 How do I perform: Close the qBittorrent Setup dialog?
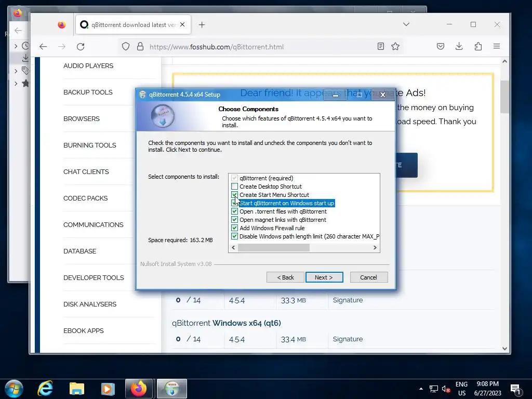(x=383, y=95)
